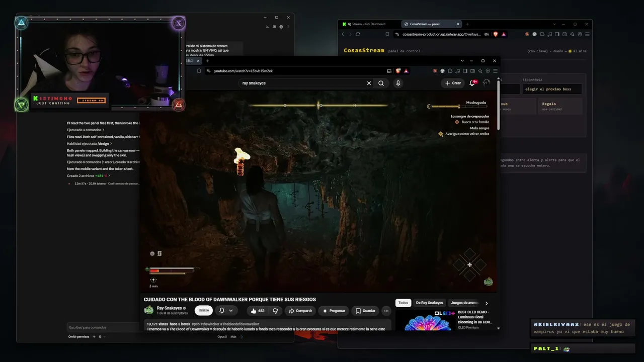This screenshot has width=644, height=362.
Task: Open the video's more actions ellipsis
Action: tap(386, 311)
